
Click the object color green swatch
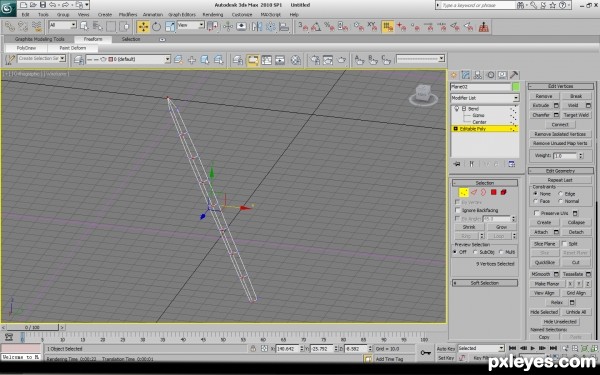click(516, 87)
